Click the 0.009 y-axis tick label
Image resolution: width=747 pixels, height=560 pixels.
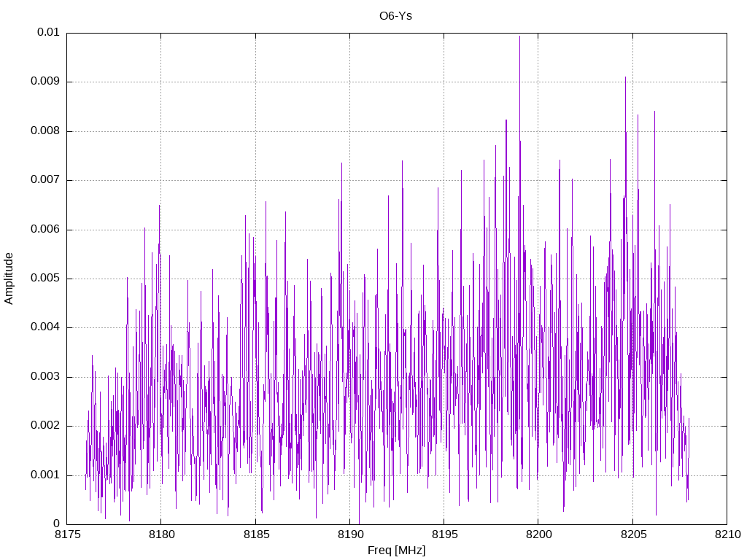45,82
